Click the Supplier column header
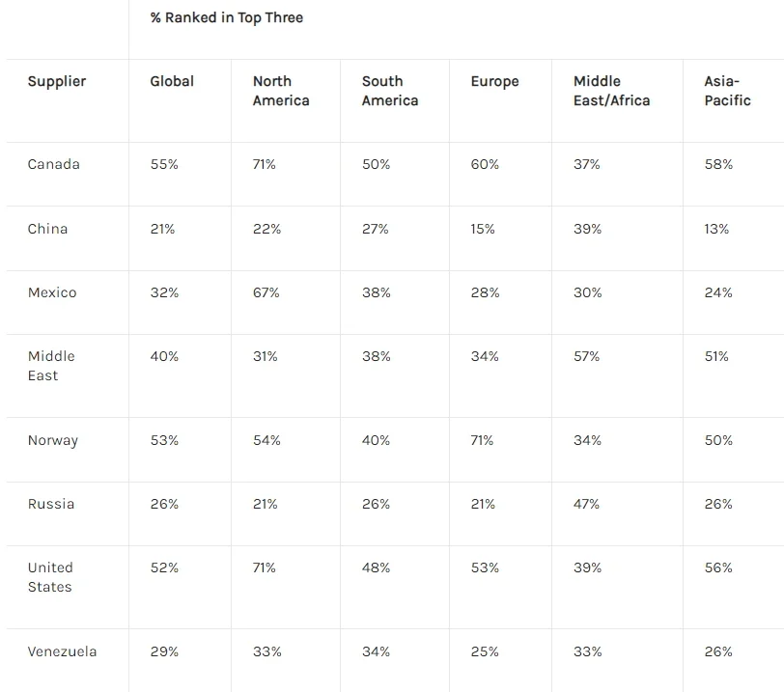Image resolution: width=784 pixels, height=692 pixels. coord(57,81)
